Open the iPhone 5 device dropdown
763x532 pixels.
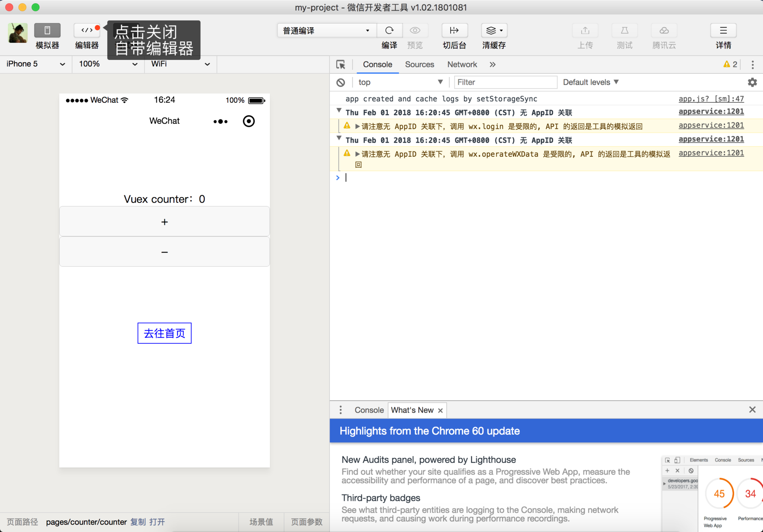pyautogui.click(x=35, y=64)
